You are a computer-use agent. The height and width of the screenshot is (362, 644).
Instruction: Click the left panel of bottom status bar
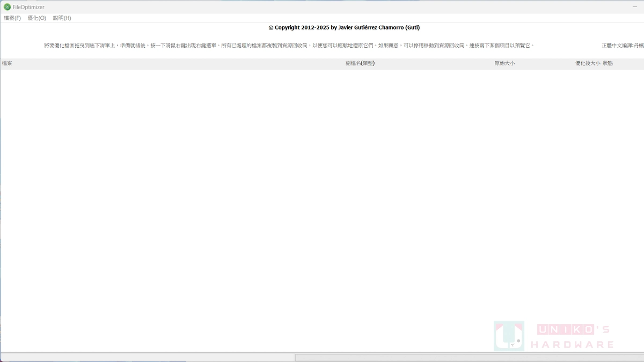[x=147, y=358]
